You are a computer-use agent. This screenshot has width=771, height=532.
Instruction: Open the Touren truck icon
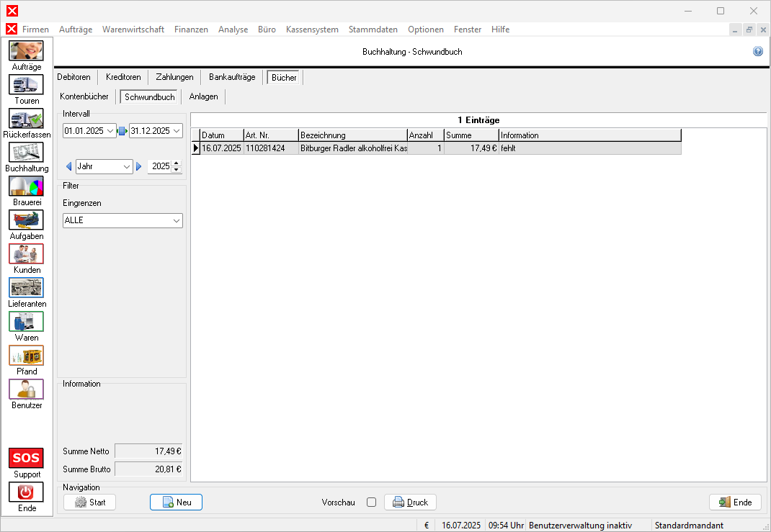pyautogui.click(x=26, y=85)
